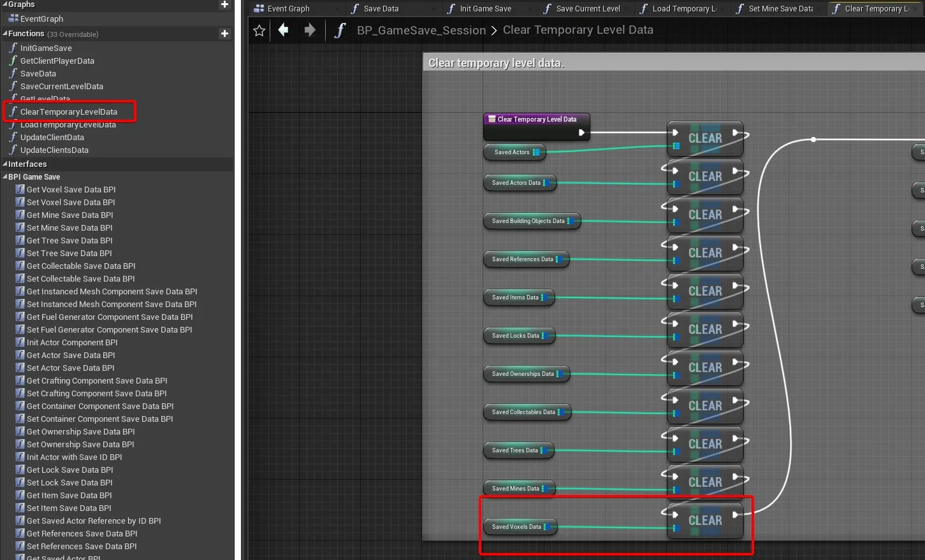Collapse the Functions section

(x=5, y=34)
